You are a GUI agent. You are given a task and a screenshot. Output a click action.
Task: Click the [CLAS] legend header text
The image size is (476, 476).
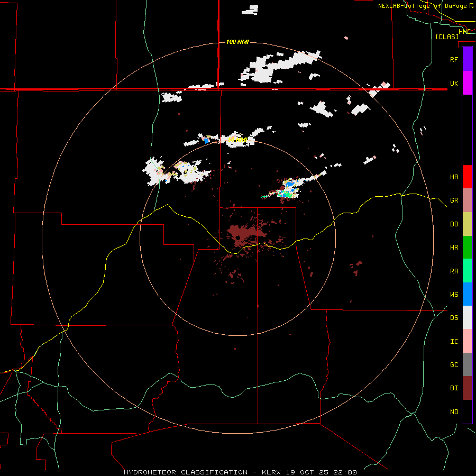[447, 36]
